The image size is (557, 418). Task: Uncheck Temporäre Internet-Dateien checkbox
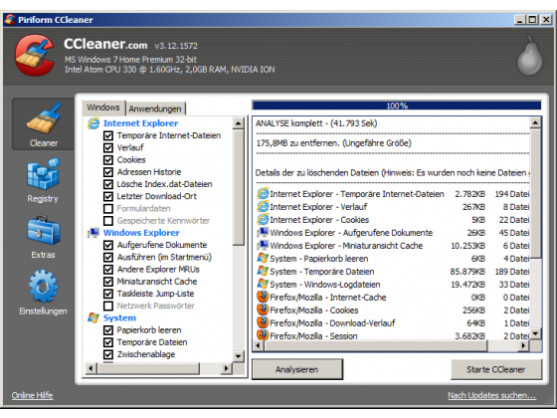point(108,136)
